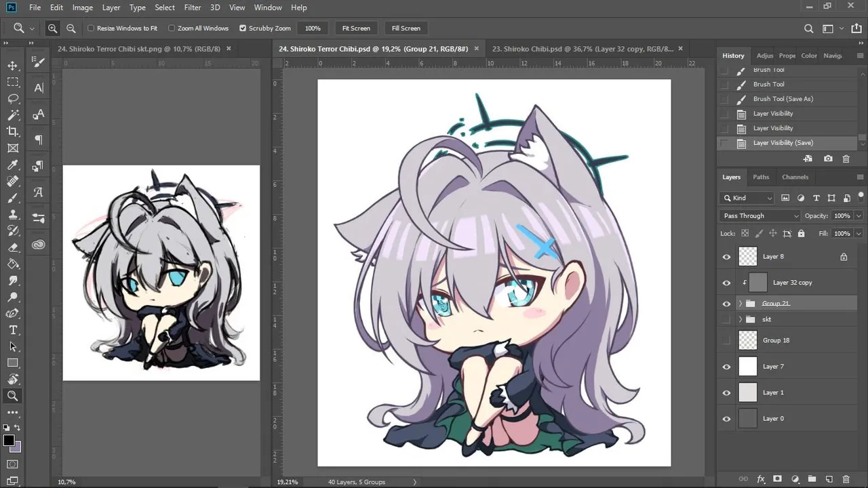The height and width of the screenshot is (488, 868).
Task: Open the History panel menu
Action: click(x=861, y=56)
